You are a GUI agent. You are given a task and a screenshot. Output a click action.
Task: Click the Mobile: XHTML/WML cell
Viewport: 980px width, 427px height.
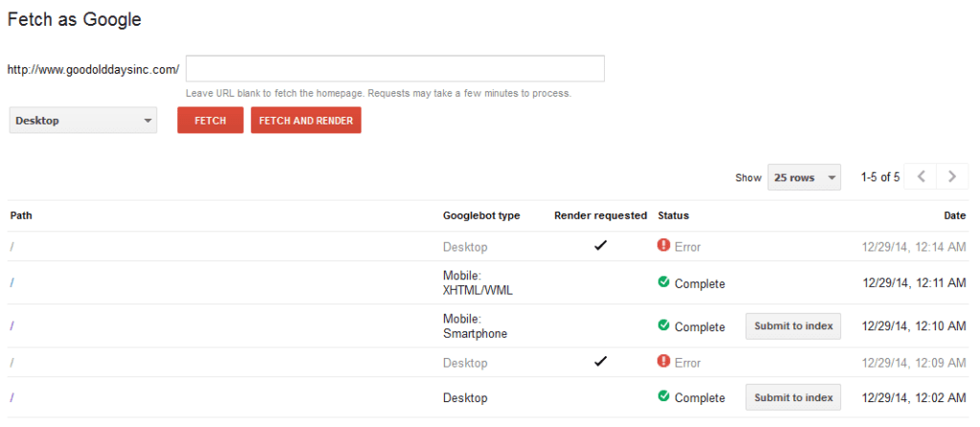coord(478,282)
